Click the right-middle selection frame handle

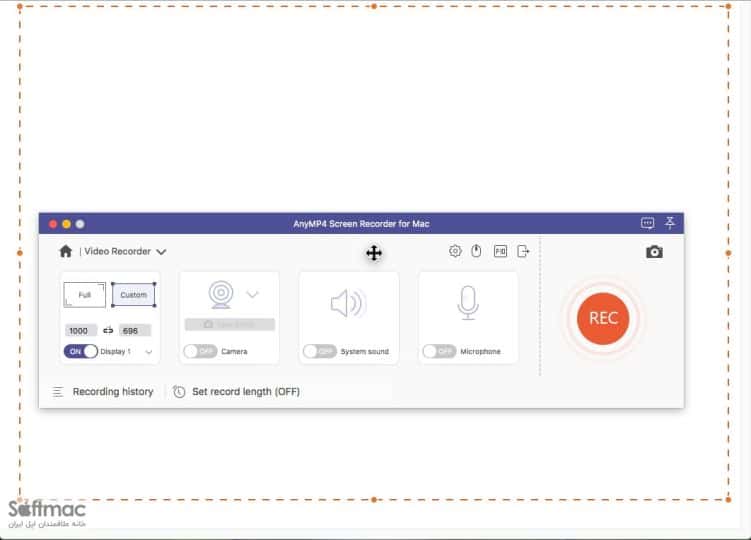click(728, 253)
